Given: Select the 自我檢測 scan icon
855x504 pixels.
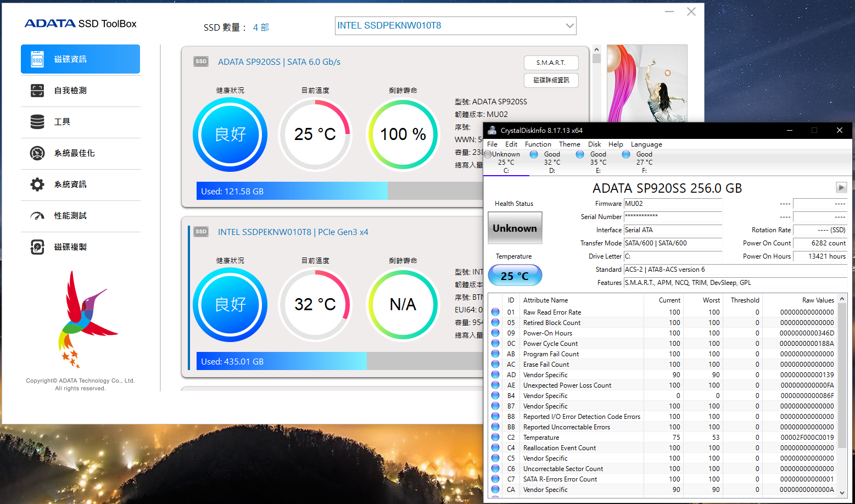Looking at the screenshot, I should pos(37,91).
